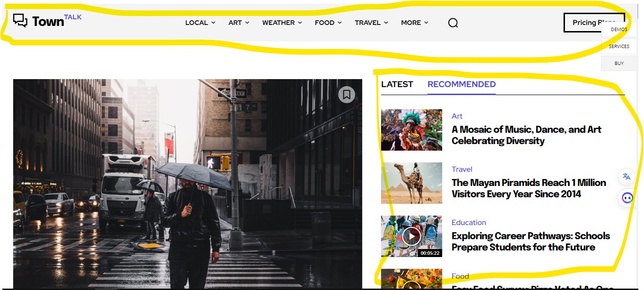Open the camel pyramids article thumbnail
644x290 pixels.
click(x=412, y=183)
